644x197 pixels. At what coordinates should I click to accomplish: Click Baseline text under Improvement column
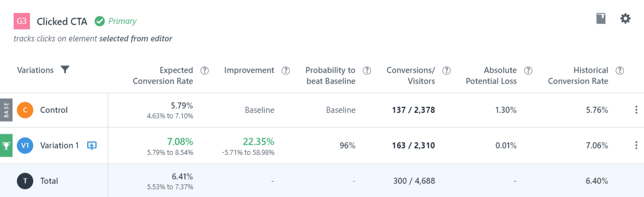point(259,110)
